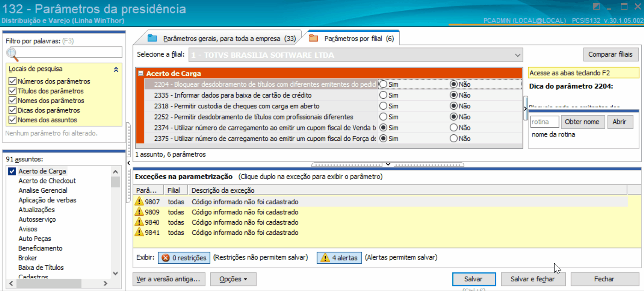The width and height of the screenshot is (644, 291).
Task: Click the Abrir button
Action: [x=619, y=122]
